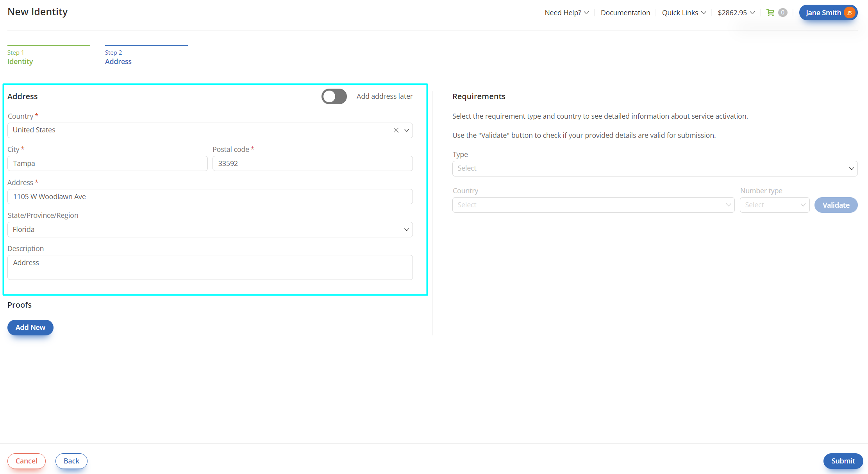This screenshot has width=868, height=474.
Task: Open the Documentation link
Action: [625, 12]
